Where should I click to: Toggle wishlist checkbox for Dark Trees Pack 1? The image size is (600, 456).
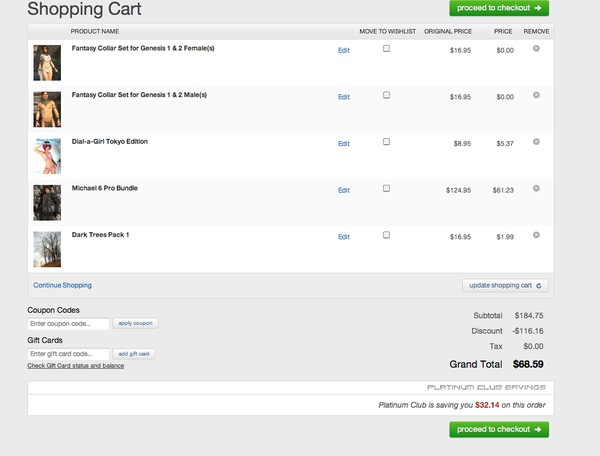(386, 235)
